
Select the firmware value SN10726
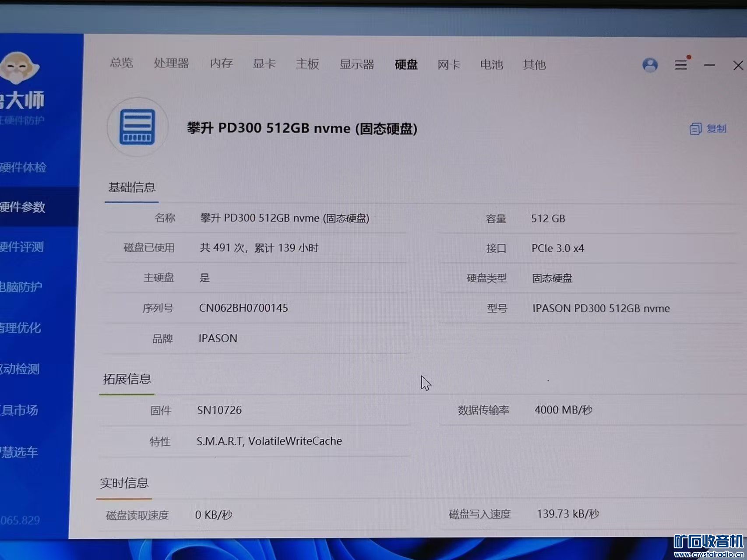219,410
